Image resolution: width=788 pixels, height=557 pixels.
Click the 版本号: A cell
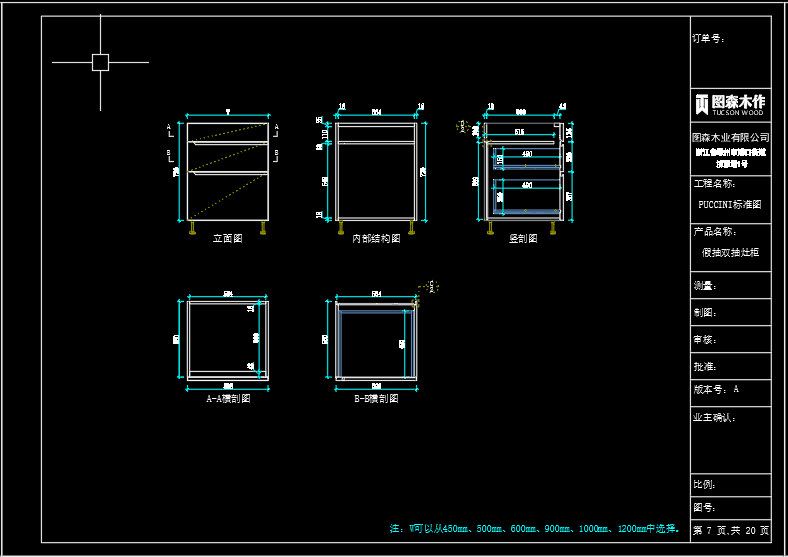731,393
